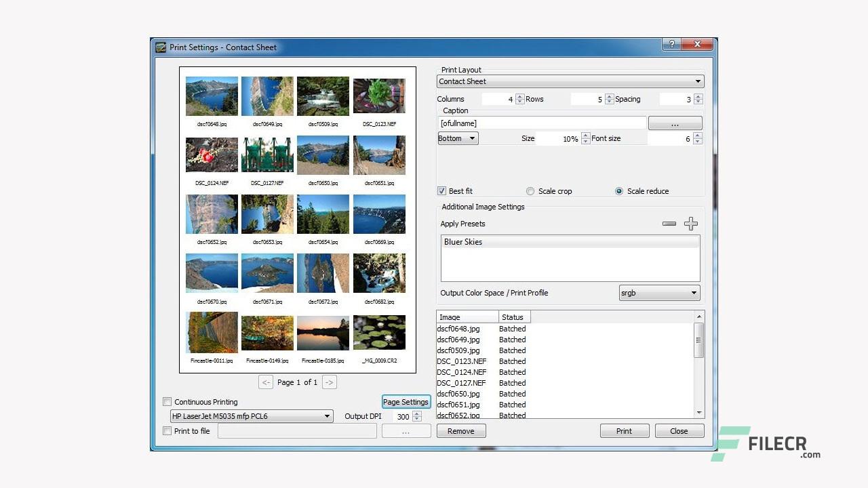This screenshot has height=488, width=868.
Task: Click the image list scrollbar thumb
Action: coord(699,340)
